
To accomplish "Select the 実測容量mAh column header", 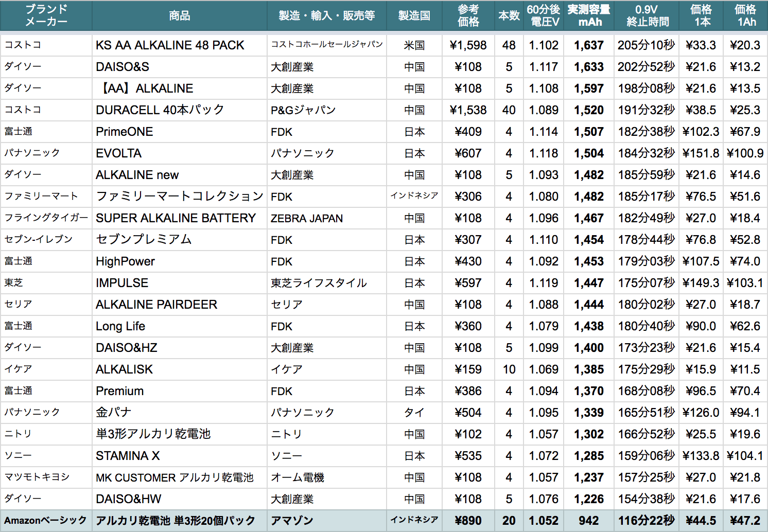I will click(589, 15).
